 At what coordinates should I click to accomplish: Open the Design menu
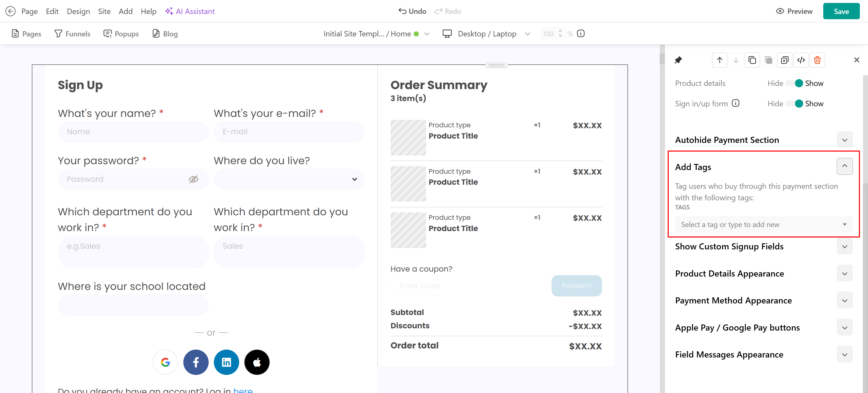(x=78, y=11)
